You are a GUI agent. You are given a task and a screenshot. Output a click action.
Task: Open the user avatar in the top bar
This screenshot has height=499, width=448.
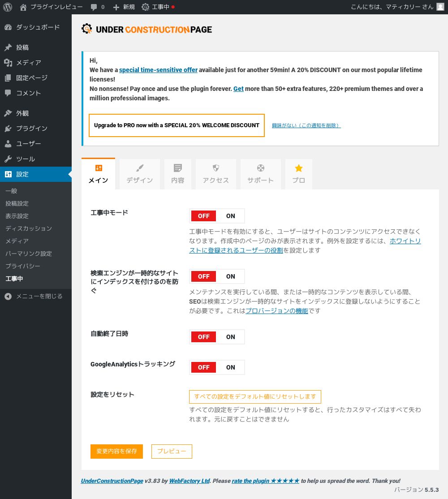[440, 7]
